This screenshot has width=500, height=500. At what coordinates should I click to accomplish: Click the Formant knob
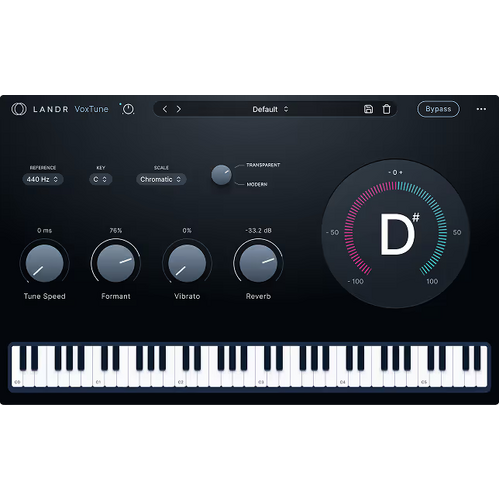pyautogui.click(x=116, y=263)
